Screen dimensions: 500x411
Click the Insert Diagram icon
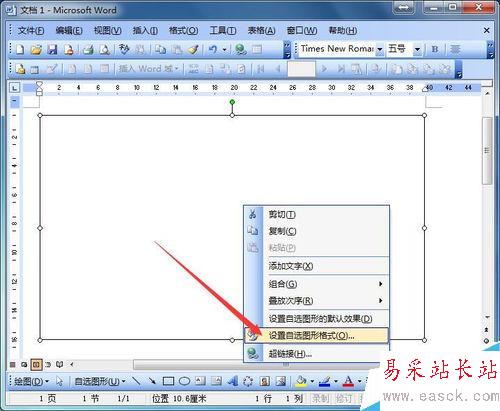248,381
